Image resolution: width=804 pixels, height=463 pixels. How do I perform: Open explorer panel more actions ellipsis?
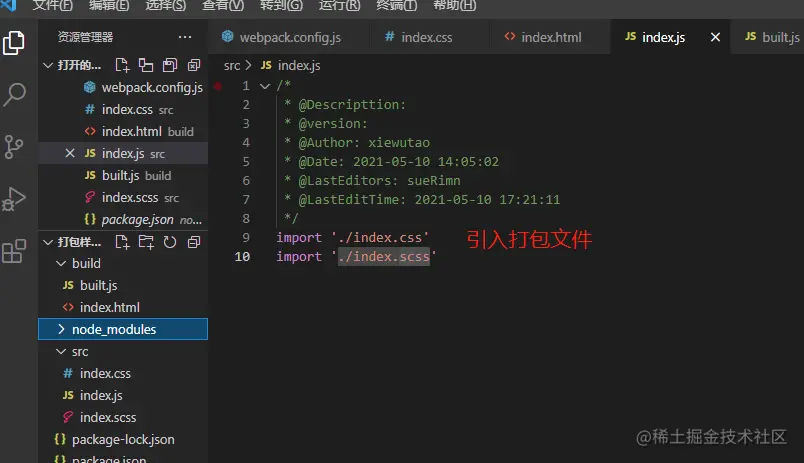(x=185, y=37)
